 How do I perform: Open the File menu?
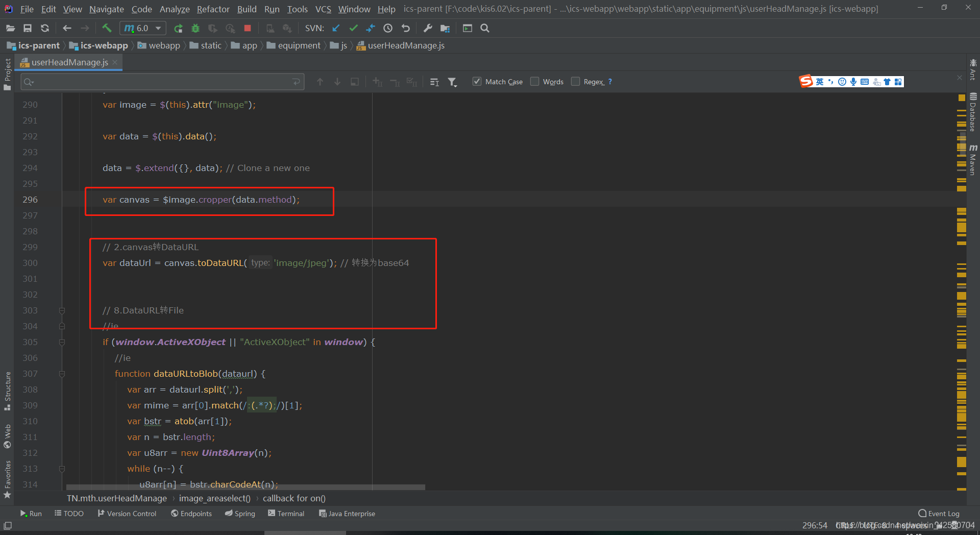(x=27, y=9)
